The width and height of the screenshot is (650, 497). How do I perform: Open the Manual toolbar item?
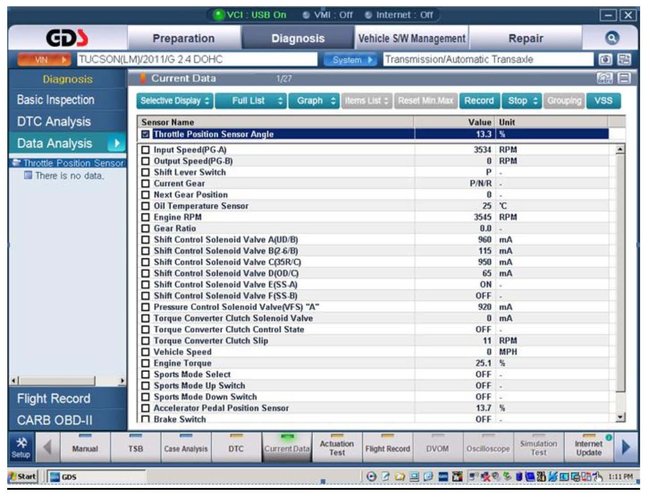click(85, 448)
